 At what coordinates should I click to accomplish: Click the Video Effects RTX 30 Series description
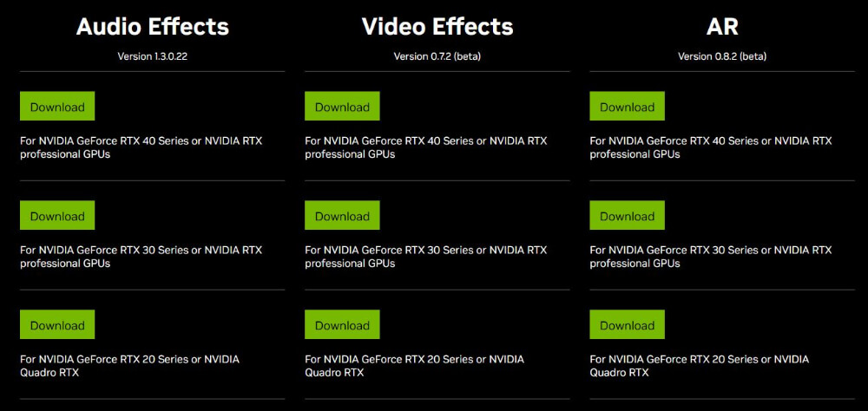[425, 257]
